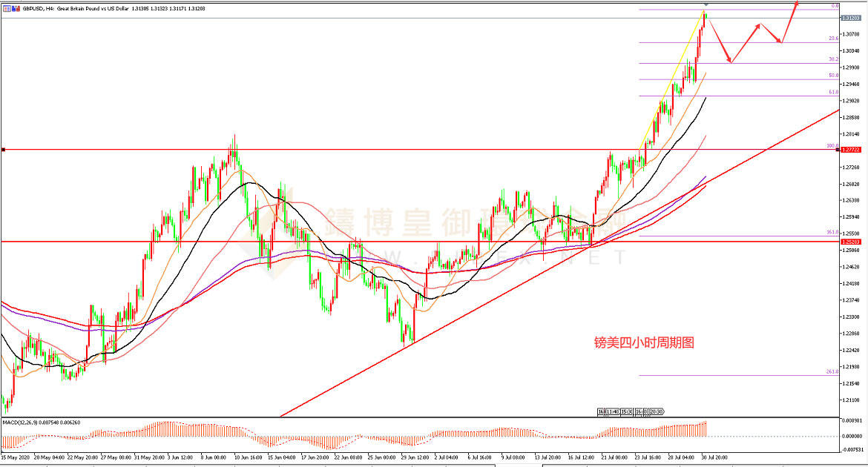Click the 11:40 news event marker
Image resolution: width=868 pixels, height=467 pixels.
[x=612, y=411]
